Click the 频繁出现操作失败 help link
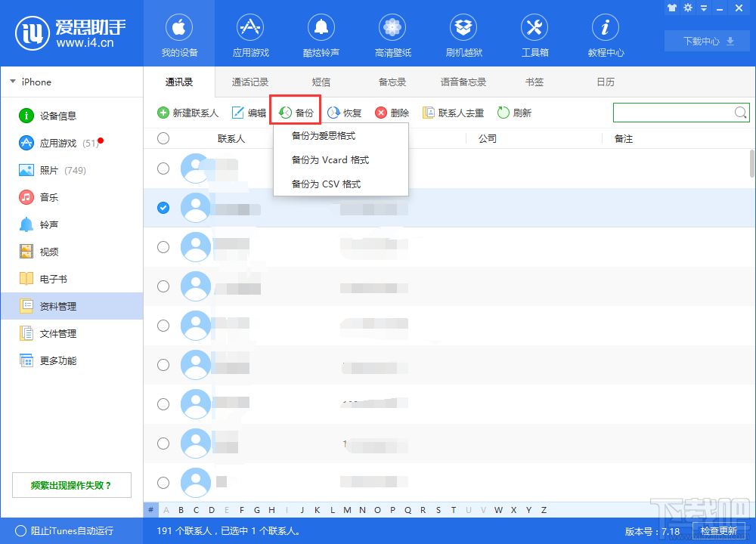756x544 pixels. tap(71, 484)
